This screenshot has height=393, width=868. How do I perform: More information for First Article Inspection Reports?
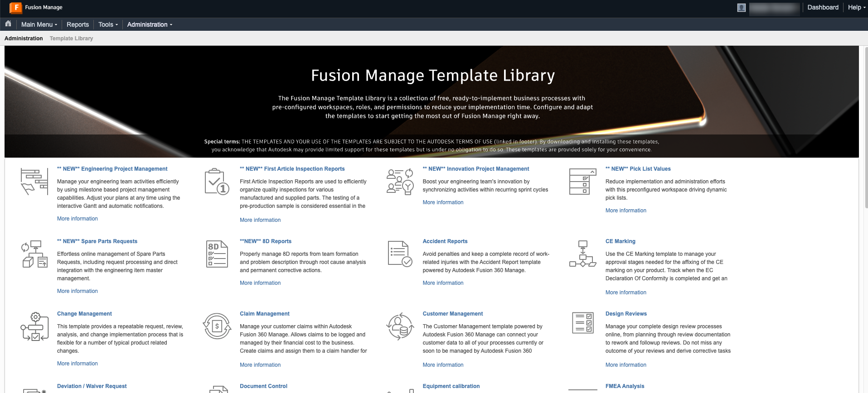260,220
